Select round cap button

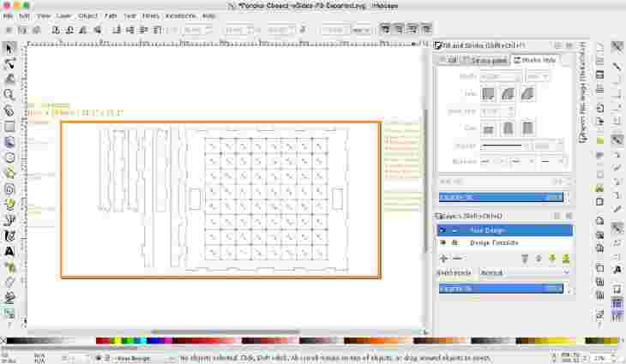(508, 128)
